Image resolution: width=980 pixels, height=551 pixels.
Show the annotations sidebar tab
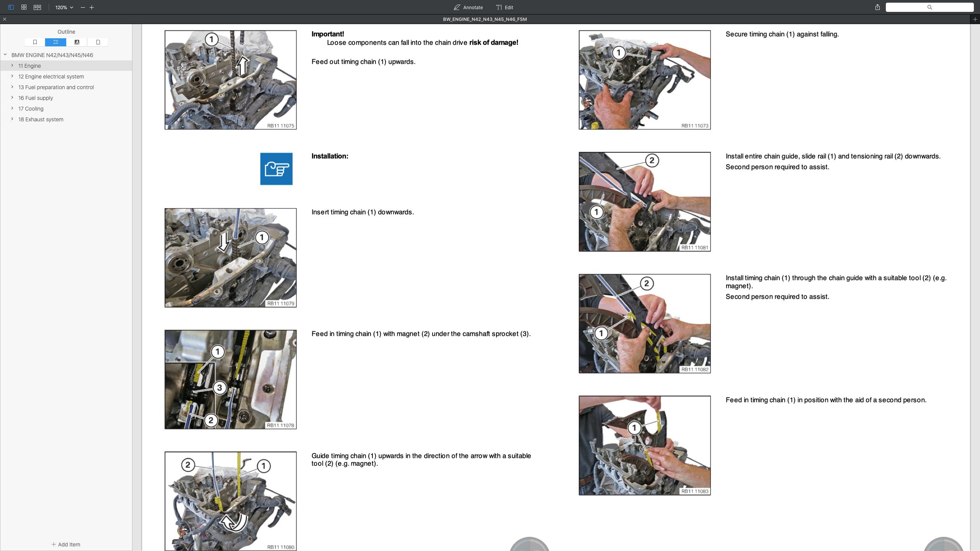(x=77, y=42)
